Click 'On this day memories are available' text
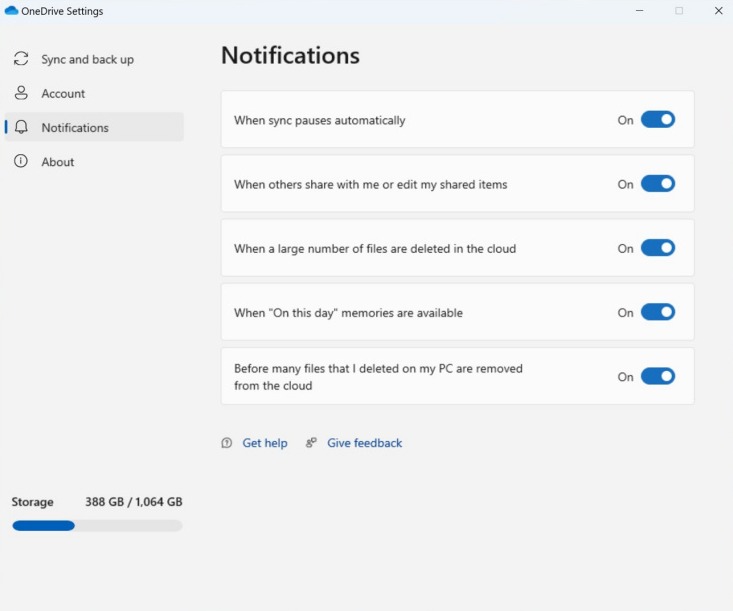 click(x=348, y=313)
